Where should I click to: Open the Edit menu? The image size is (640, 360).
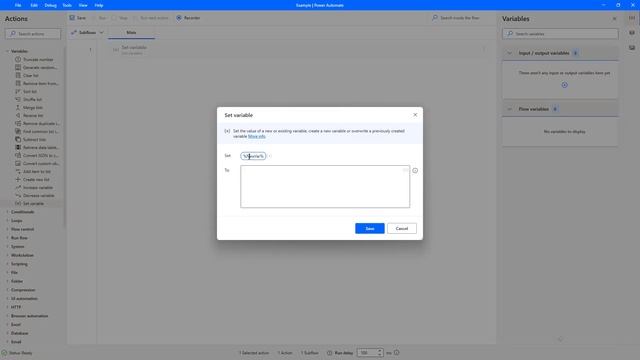[34, 5]
